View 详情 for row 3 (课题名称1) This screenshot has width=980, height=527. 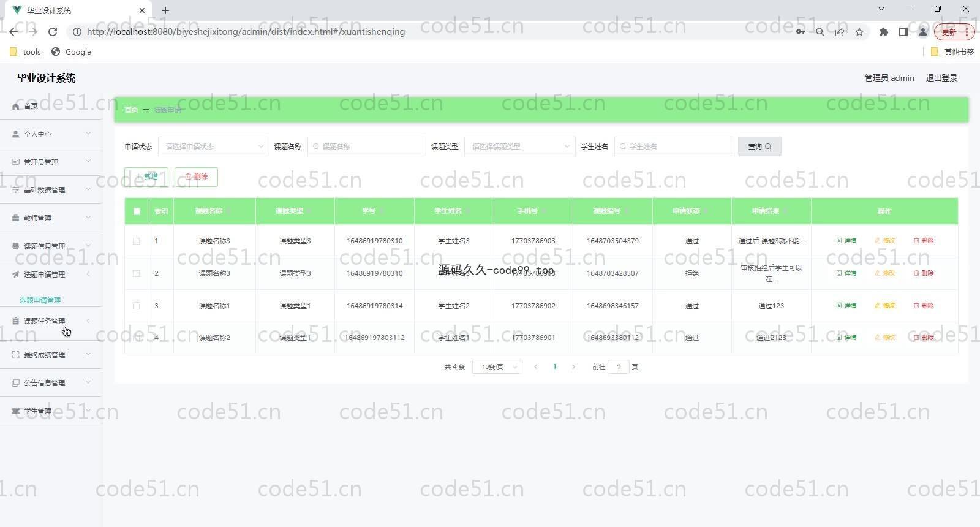[x=846, y=306]
